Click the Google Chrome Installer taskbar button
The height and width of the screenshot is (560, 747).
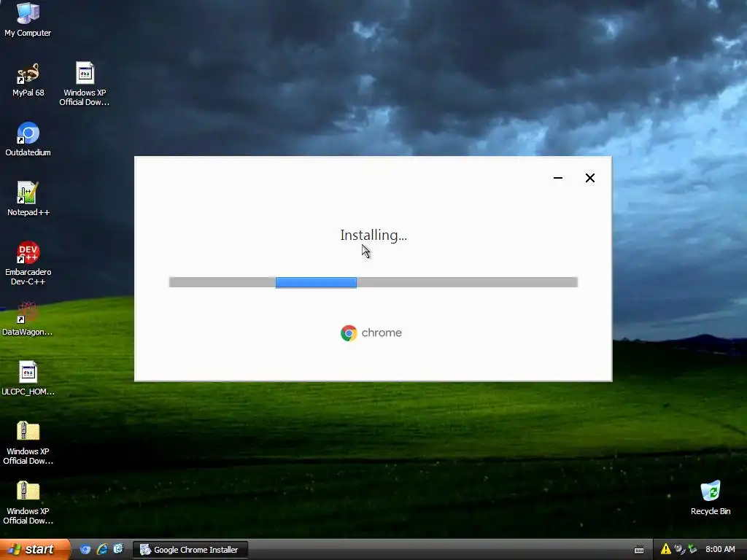pyautogui.click(x=190, y=550)
